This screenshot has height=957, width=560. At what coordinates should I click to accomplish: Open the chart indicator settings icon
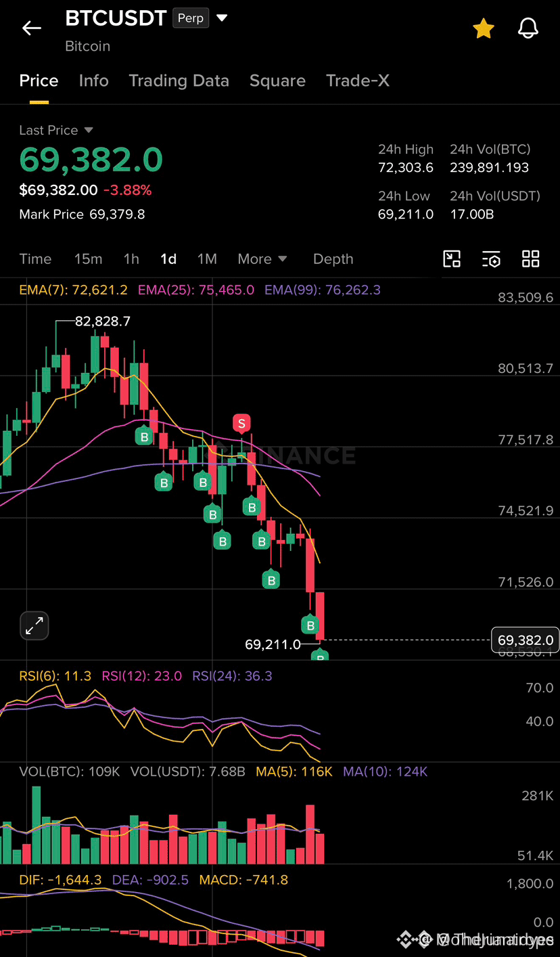(x=491, y=259)
